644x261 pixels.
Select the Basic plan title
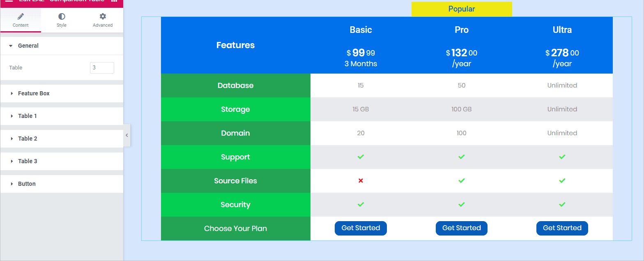(361, 30)
